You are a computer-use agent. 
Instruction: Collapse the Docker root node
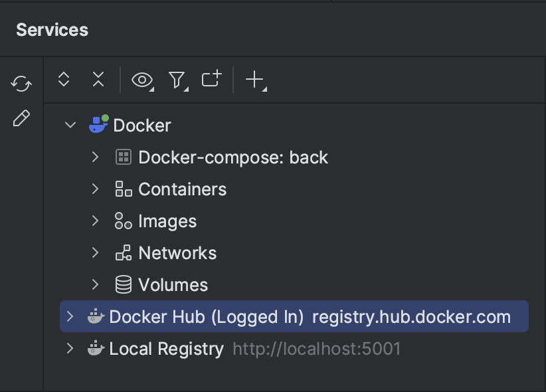click(70, 125)
